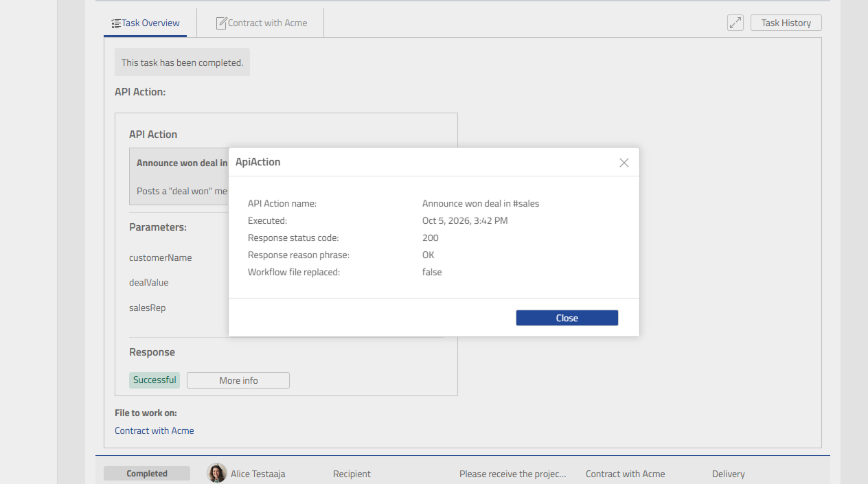The image size is (868, 484).
Task: Click the Recipient cell in bottom row
Action: coord(352,474)
